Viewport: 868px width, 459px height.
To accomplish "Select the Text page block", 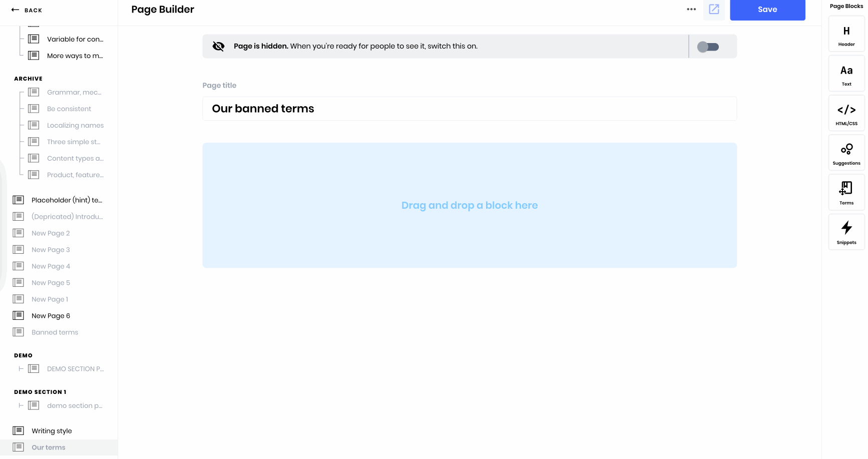I will 846,74.
